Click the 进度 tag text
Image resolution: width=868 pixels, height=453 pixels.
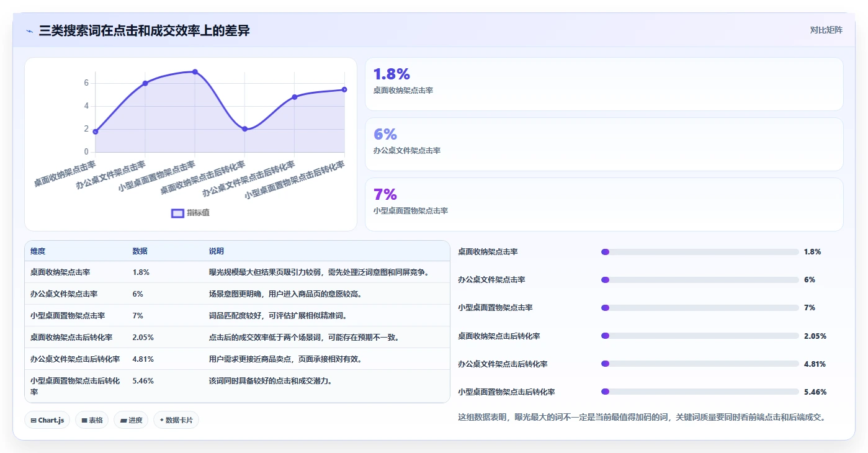[x=135, y=420]
